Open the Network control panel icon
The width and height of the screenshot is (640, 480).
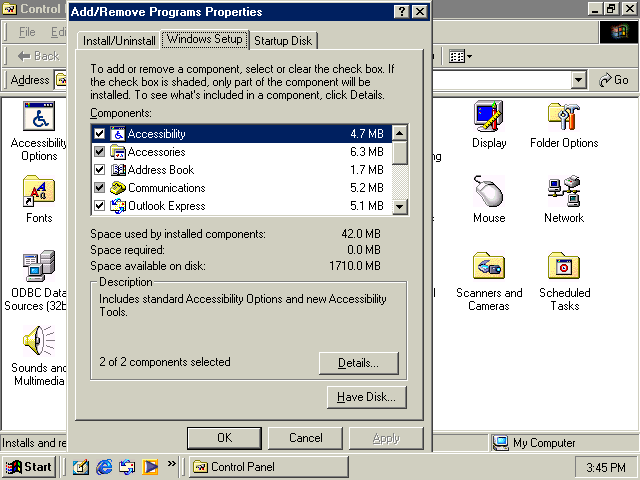pyautogui.click(x=564, y=193)
